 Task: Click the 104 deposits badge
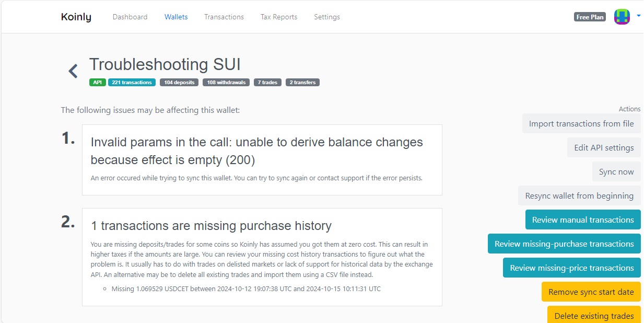[x=179, y=82]
